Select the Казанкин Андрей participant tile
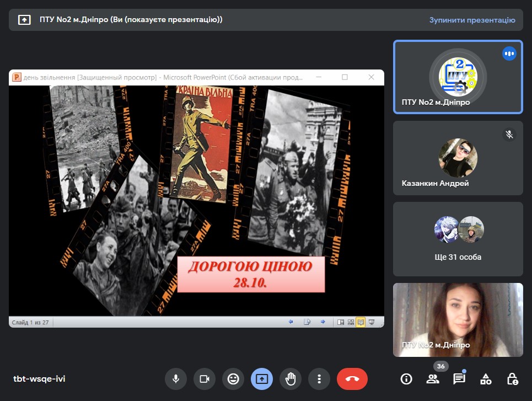Image resolution: width=532 pixels, height=401 pixels. [x=458, y=158]
